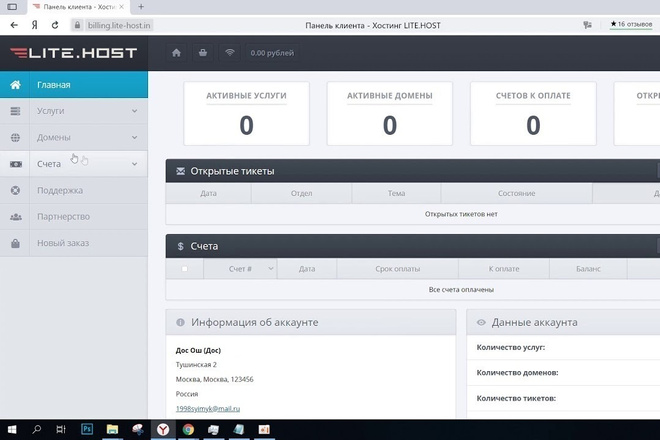
Task: Open the 16 отзывов reviews link
Action: (x=631, y=24)
